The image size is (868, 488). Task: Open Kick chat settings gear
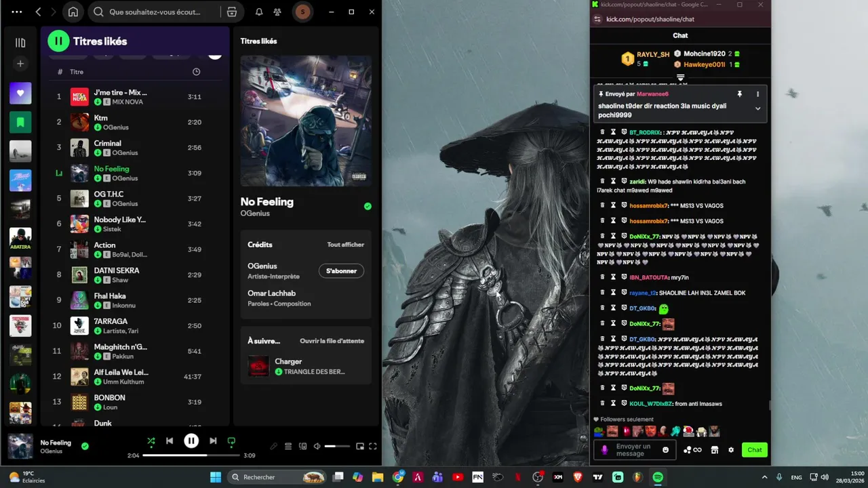731,450
